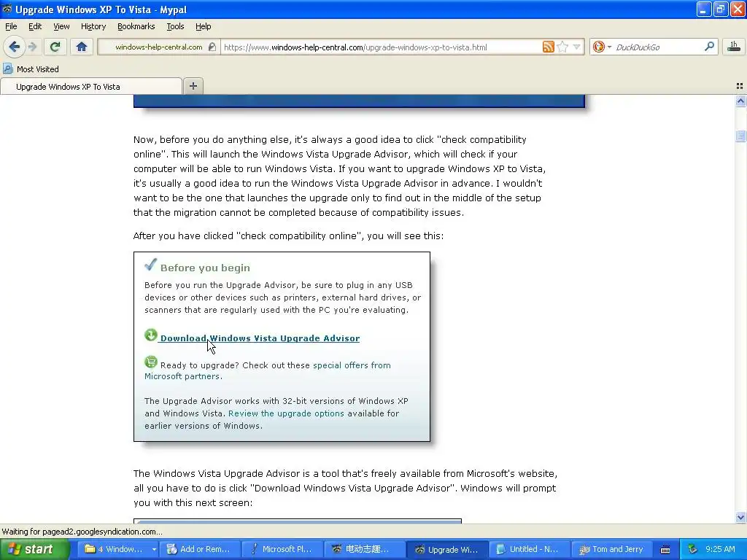Image resolution: width=747 pixels, height=560 pixels.
Task: Click into the URL address field
Action: pos(381,47)
